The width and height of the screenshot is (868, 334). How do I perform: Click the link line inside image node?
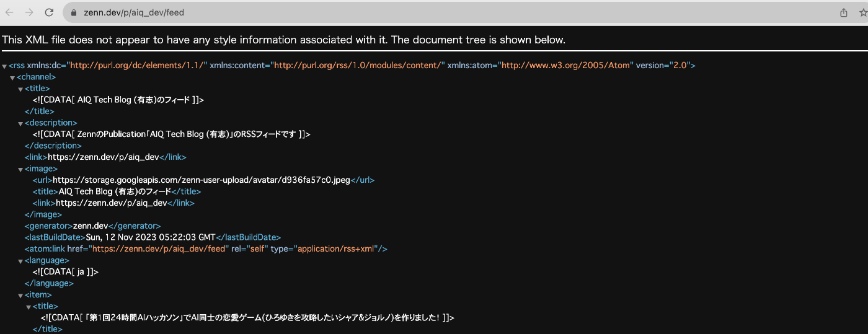tap(113, 203)
